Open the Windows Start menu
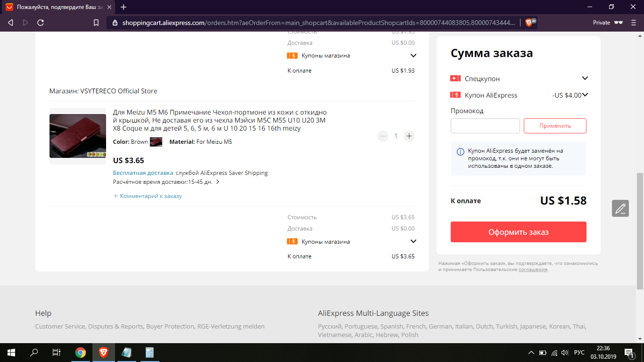644x362 pixels. (11, 352)
